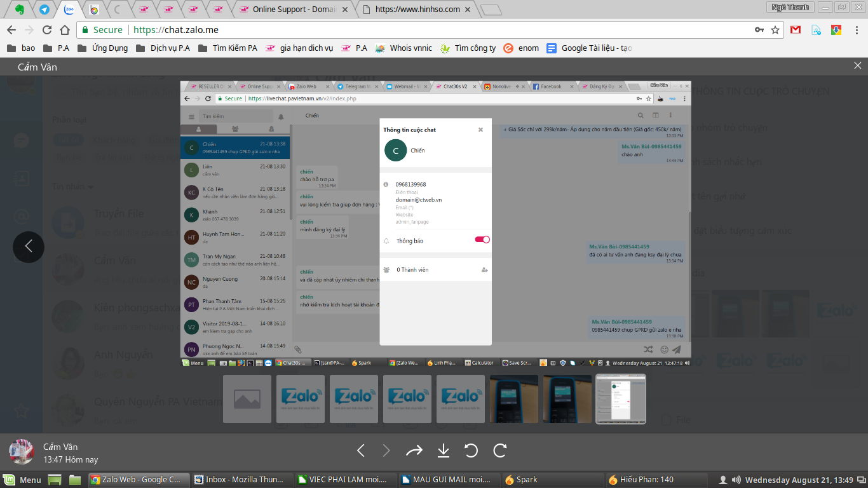The image size is (868, 488).
Task: Go to the browser Home page
Action: click(x=65, y=30)
